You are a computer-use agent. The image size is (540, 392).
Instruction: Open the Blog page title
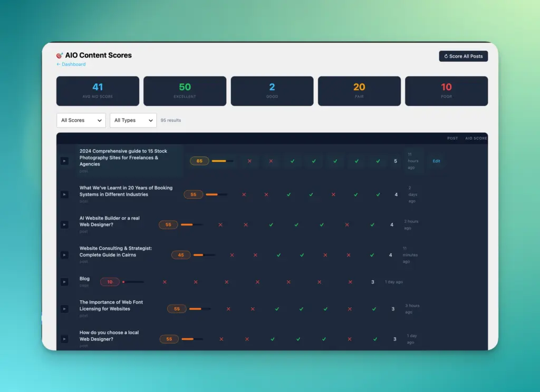coord(84,279)
